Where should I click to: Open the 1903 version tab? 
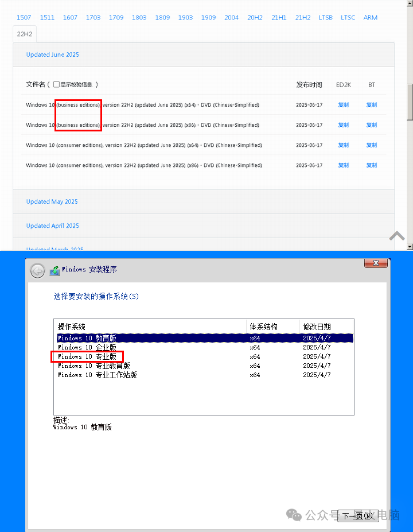(x=185, y=18)
